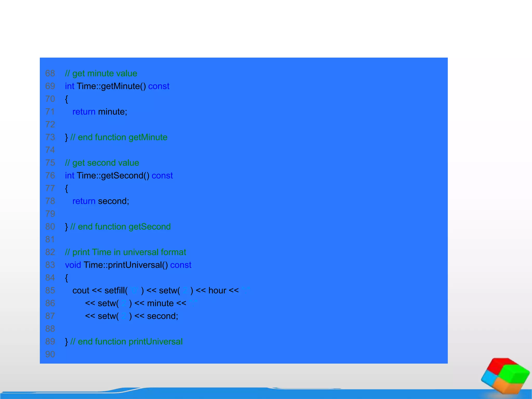Click the '<< minute <<' line 86

(x=141, y=303)
